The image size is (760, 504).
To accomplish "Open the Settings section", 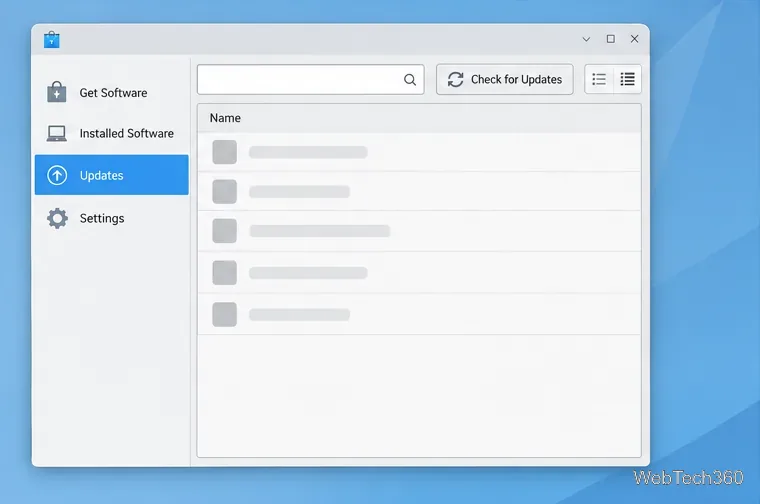I will pos(111,218).
